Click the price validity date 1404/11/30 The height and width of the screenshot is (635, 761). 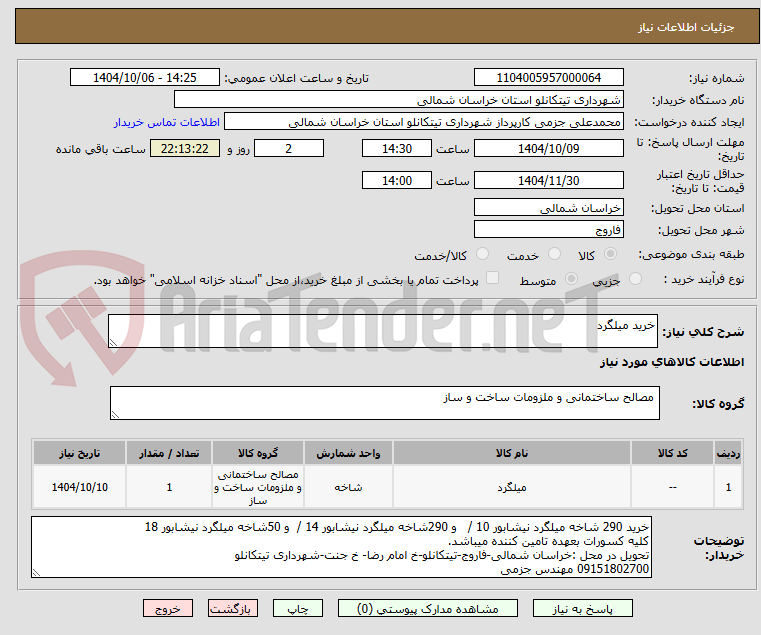(x=548, y=181)
